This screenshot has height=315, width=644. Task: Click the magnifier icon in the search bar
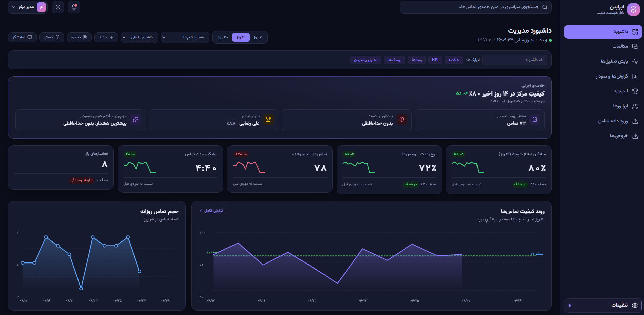(545, 7)
